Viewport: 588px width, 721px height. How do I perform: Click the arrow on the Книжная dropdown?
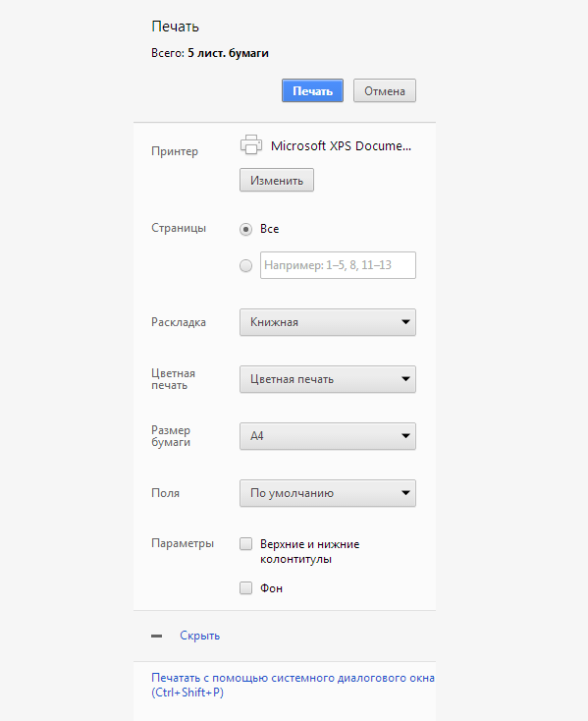tap(405, 322)
